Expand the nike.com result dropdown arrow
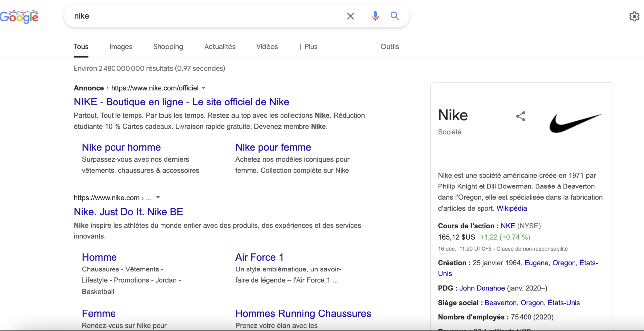Image resolution: width=644 pixels, height=331 pixels. tap(158, 197)
